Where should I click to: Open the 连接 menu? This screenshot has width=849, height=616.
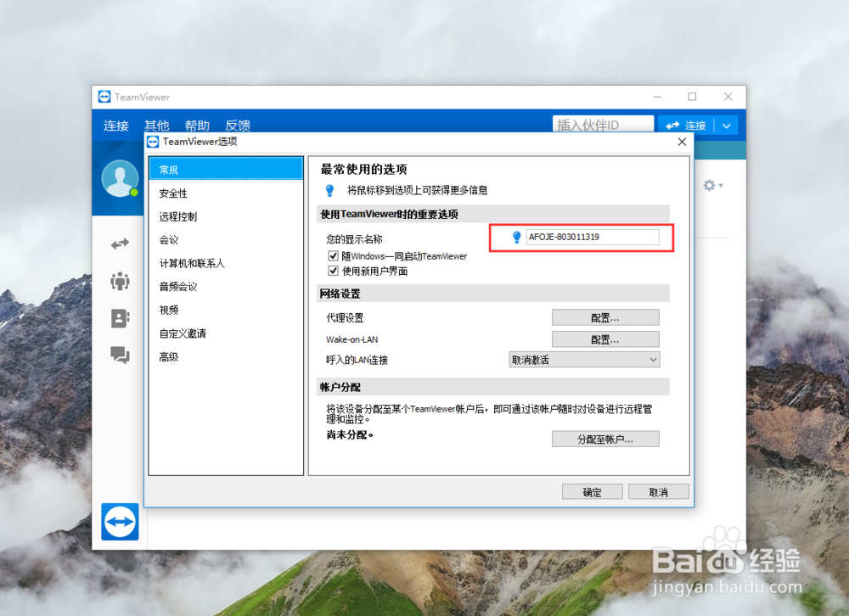click(115, 126)
